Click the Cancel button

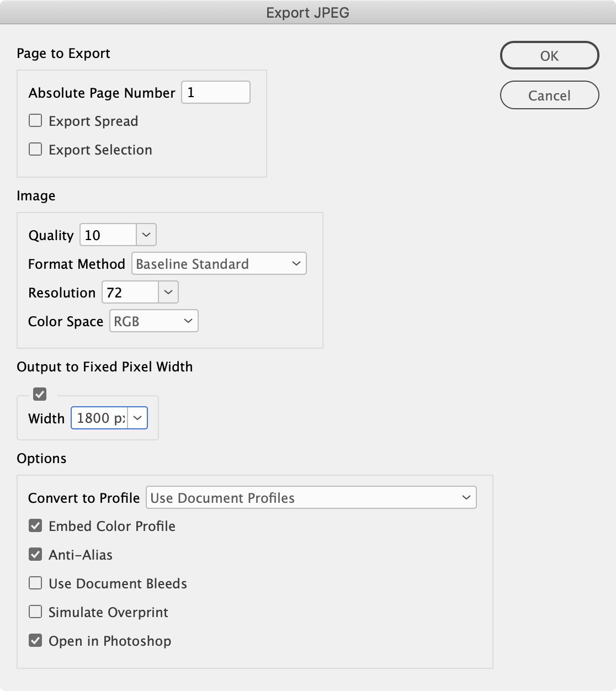click(x=549, y=95)
